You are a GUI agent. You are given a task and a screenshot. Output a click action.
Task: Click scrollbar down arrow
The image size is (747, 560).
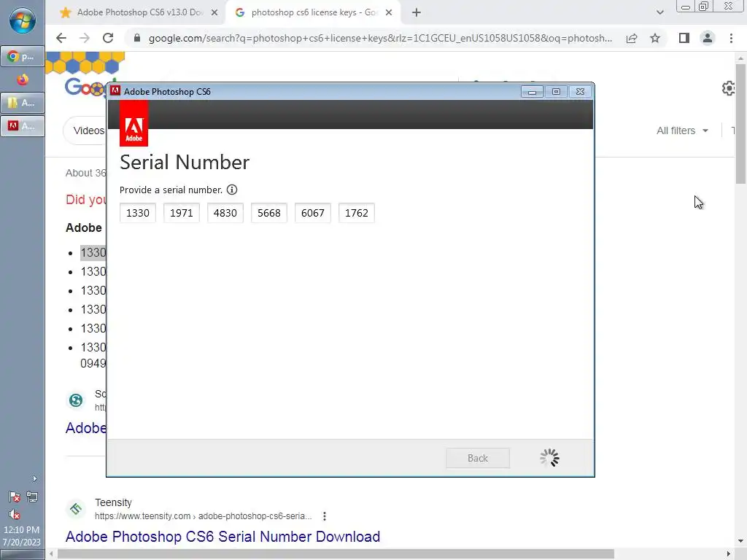[x=740, y=542]
